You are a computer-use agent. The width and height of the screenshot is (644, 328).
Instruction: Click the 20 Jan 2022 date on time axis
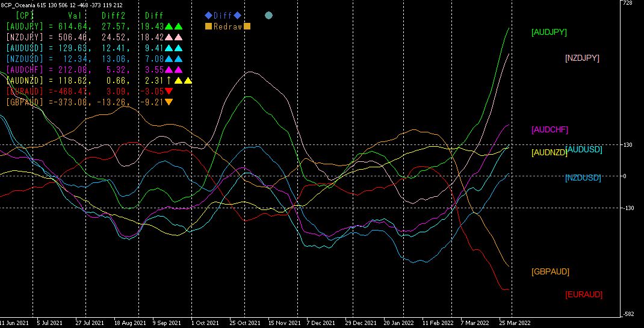pyautogui.click(x=399, y=323)
